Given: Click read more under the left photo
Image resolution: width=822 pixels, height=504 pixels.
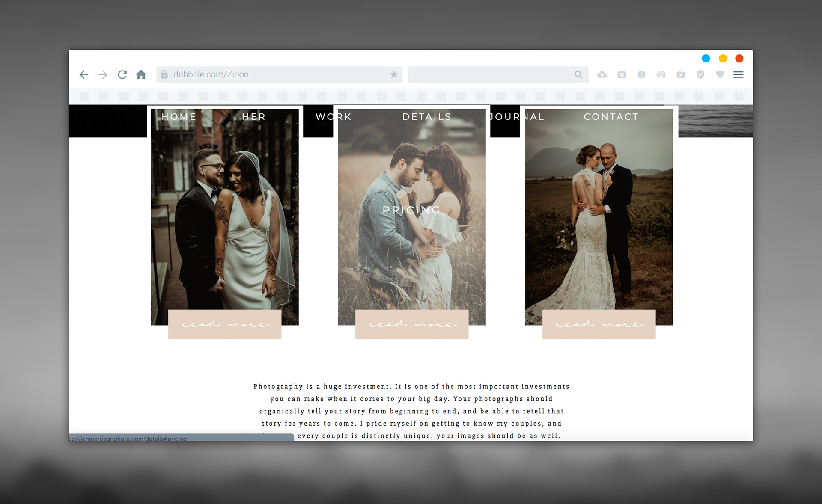Looking at the screenshot, I should (225, 324).
